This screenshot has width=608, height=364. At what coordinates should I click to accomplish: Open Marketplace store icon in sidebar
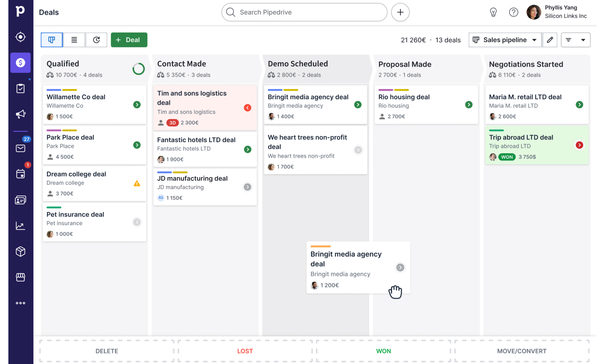tap(20, 277)
